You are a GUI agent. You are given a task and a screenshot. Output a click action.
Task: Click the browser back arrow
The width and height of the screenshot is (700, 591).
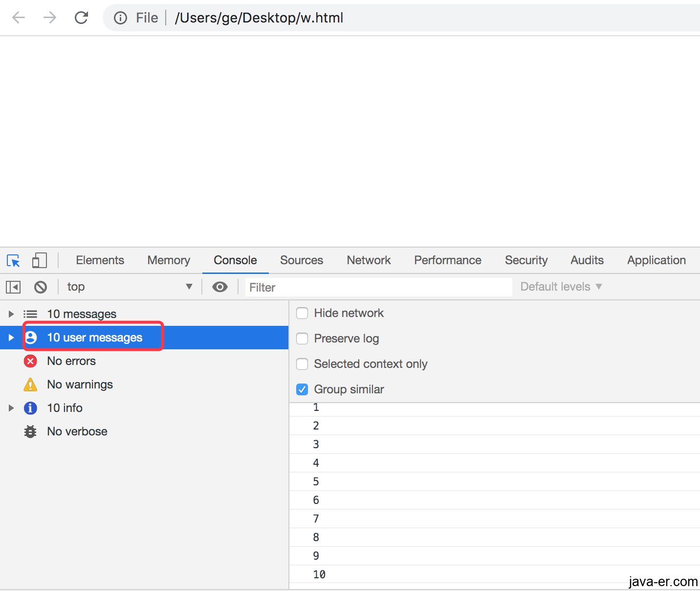(x=19, y=18)
